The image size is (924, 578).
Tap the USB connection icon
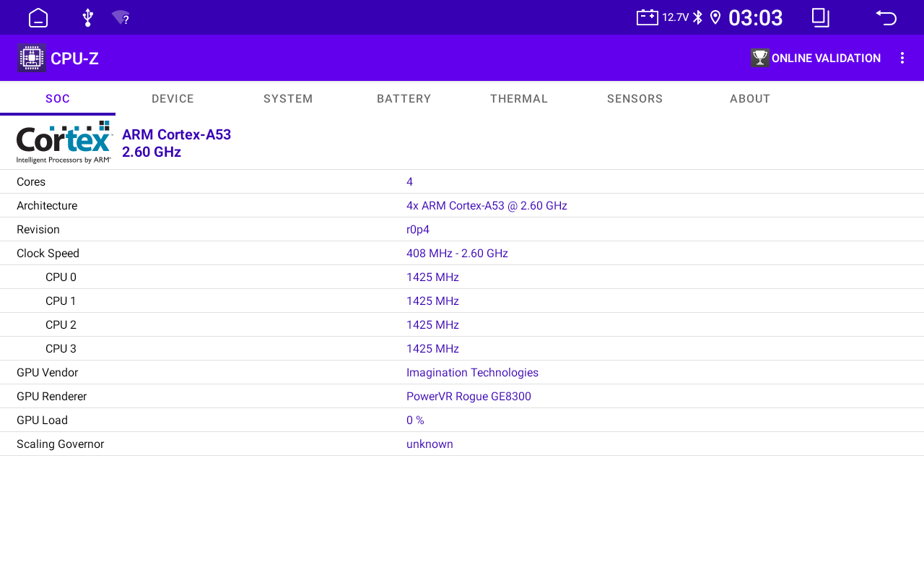pos(87,17)
